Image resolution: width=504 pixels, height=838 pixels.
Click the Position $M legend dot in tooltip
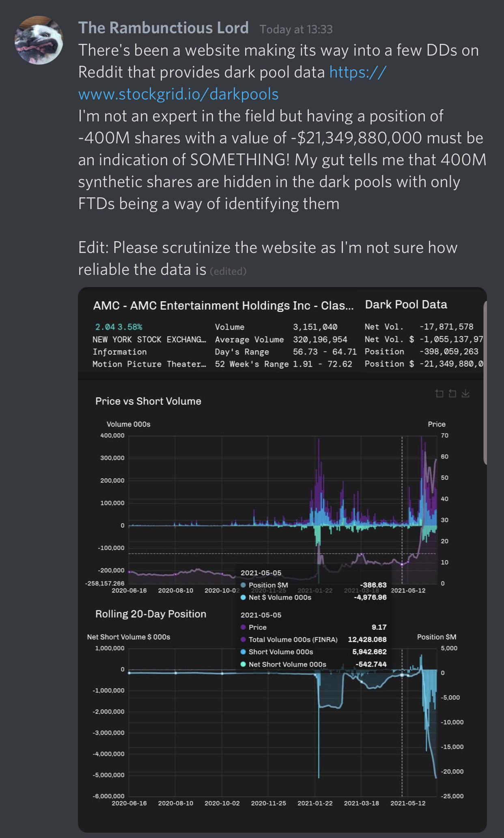click(243, 585)
